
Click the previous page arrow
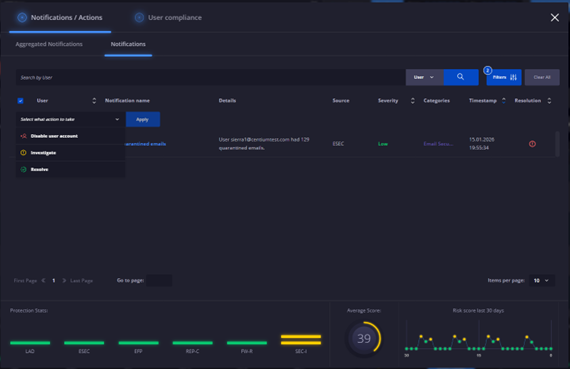pyautogui.click(x=44, y=280)
